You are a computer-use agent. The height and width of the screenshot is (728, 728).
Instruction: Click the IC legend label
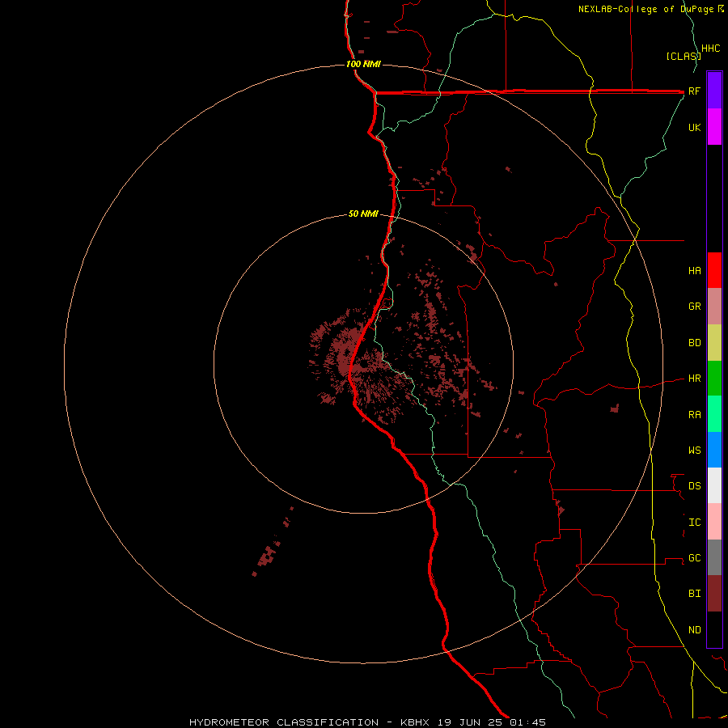pos(694,523)
